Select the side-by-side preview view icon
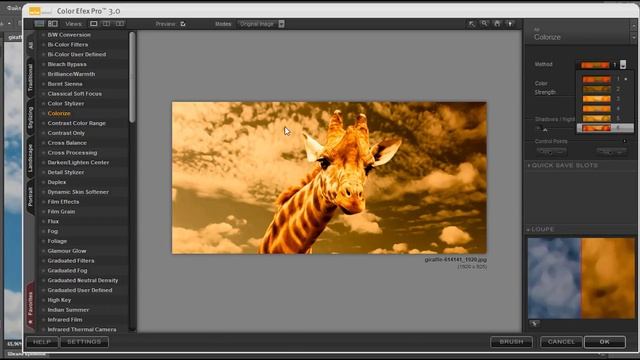 120,24
